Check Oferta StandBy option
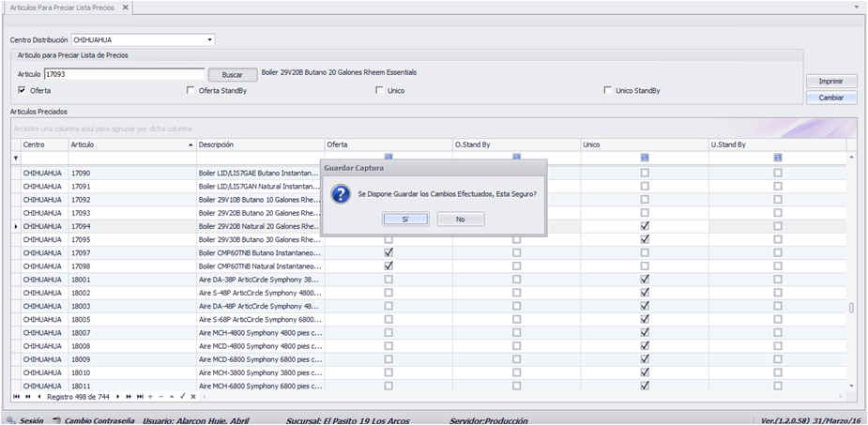Screen dimensions: 868x425 tap(191, 90)
